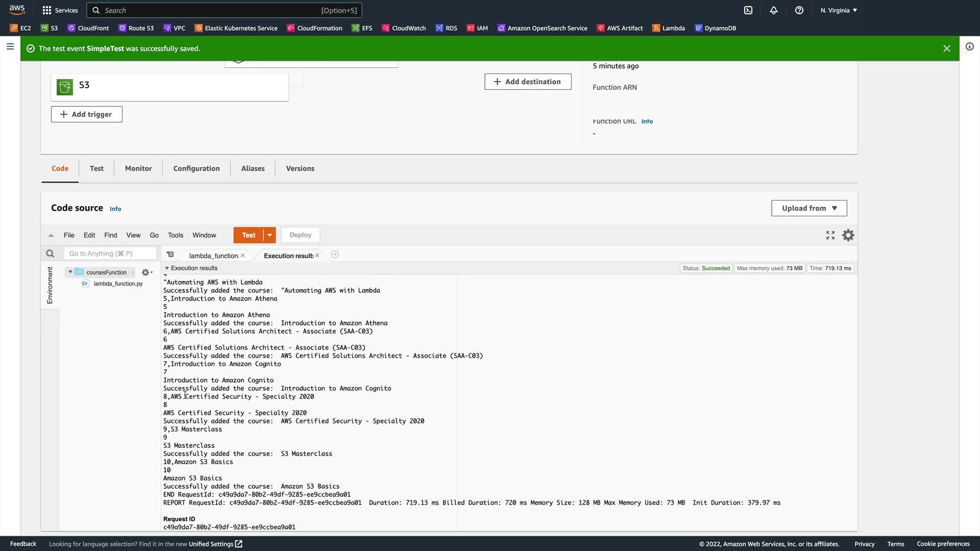Viewport: 980px width, 551px height.
Task: Open the notifications bell
Action: pos(774,10)
